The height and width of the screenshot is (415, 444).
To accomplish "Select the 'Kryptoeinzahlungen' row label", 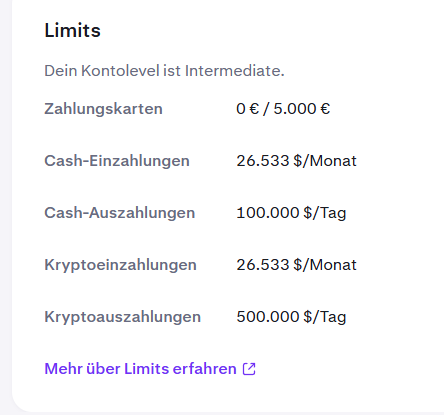I will pos(120,265).
